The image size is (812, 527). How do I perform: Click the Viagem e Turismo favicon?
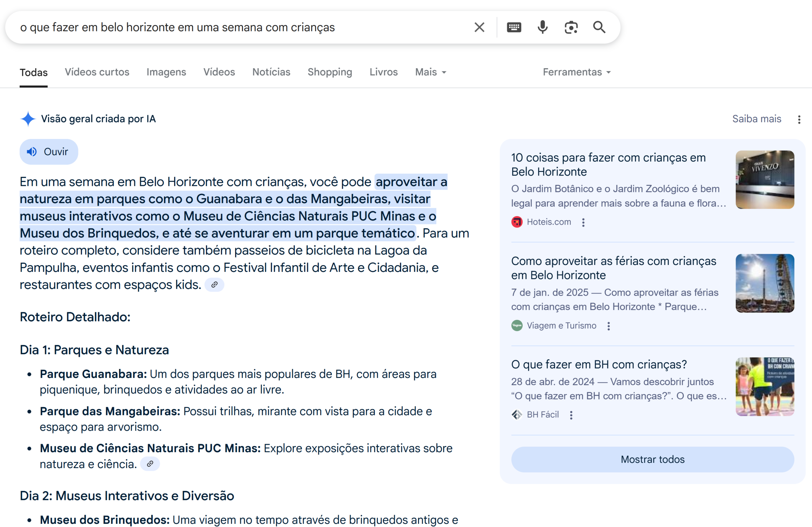pyautogui.click(x=517, y=326)
